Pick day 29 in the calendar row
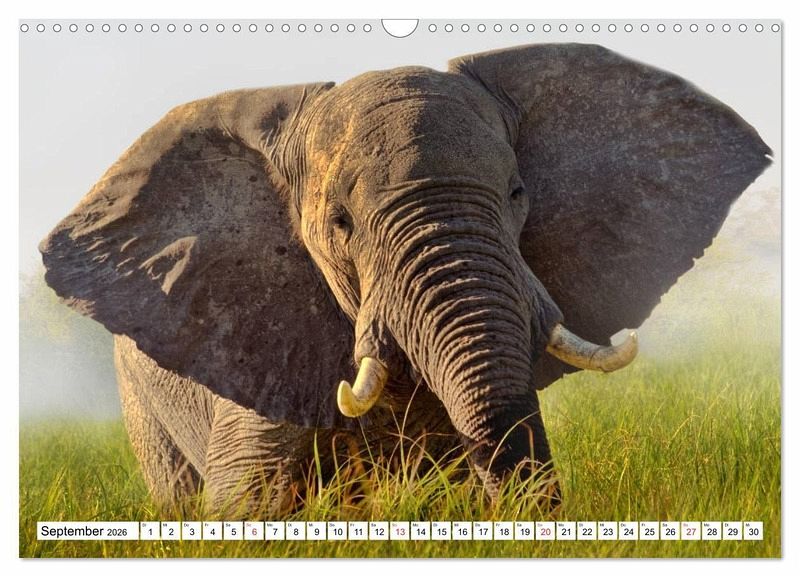800x577 pixels. pos(733,531)
